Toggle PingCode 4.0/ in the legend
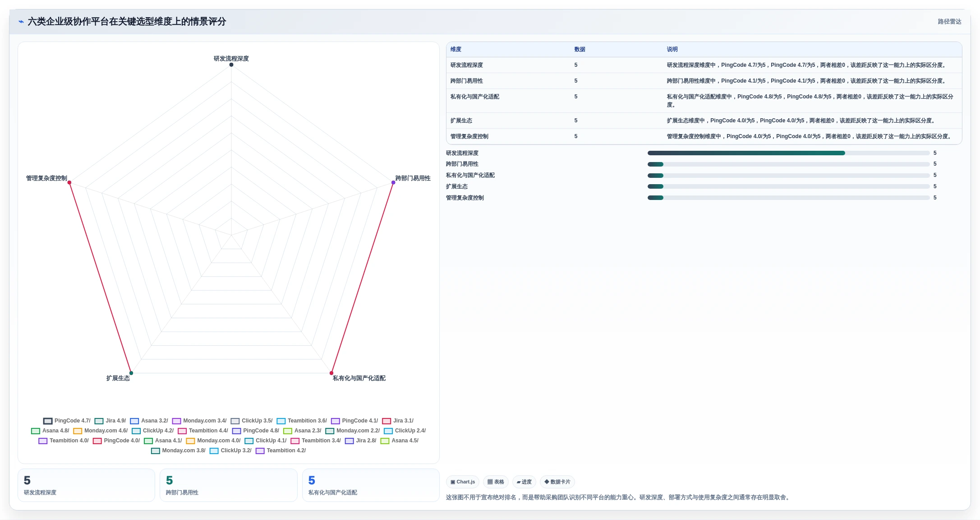980x520 pixels. coord(116,441)
